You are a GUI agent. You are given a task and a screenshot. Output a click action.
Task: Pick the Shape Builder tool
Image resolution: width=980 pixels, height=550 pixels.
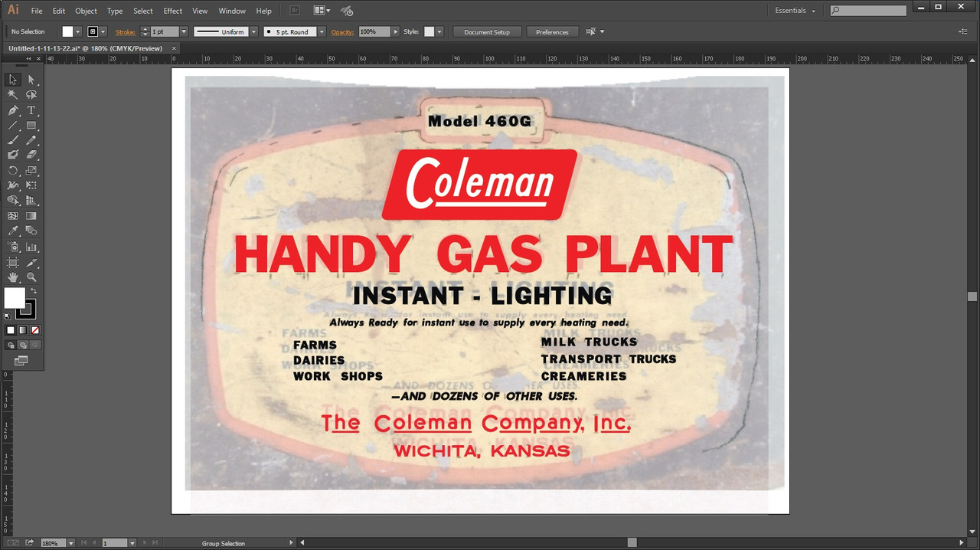tap(13, 201)
